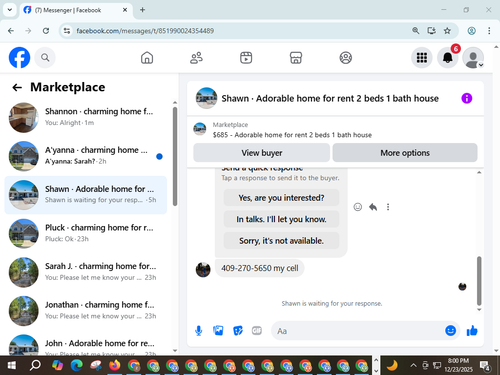This screenshot has width=500, height=375.
Task: Open Windows notification center icon
Action: 485,365
